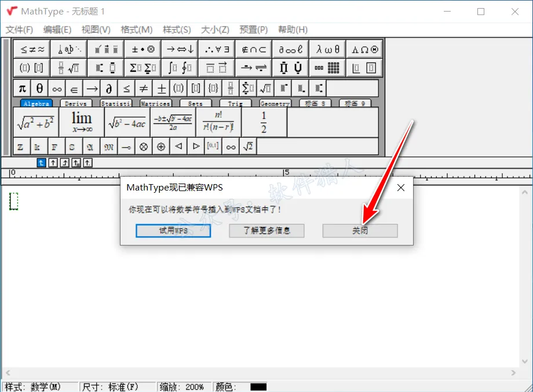The height and width of the screenshot is (392, 533).
Task: Select the Algebra tab
Action: 36,103
